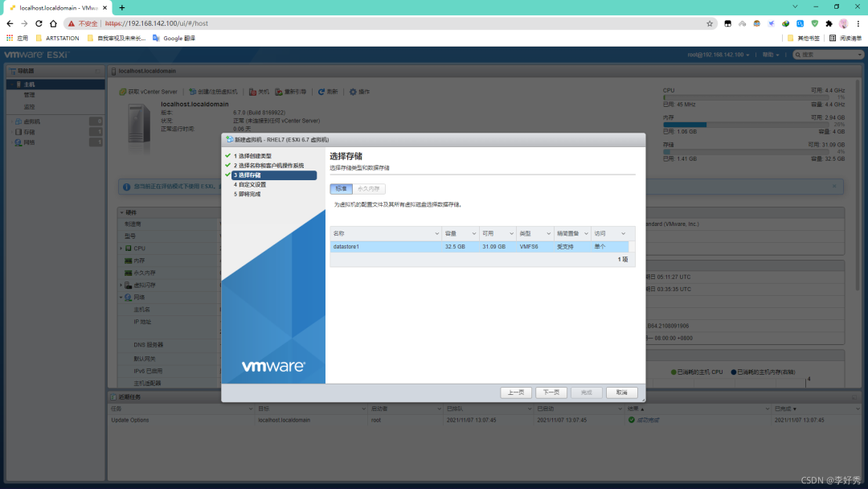Click the 创建/注册虚拟机 toolbar icon
868x489 pixels.
tap(193, 92)
